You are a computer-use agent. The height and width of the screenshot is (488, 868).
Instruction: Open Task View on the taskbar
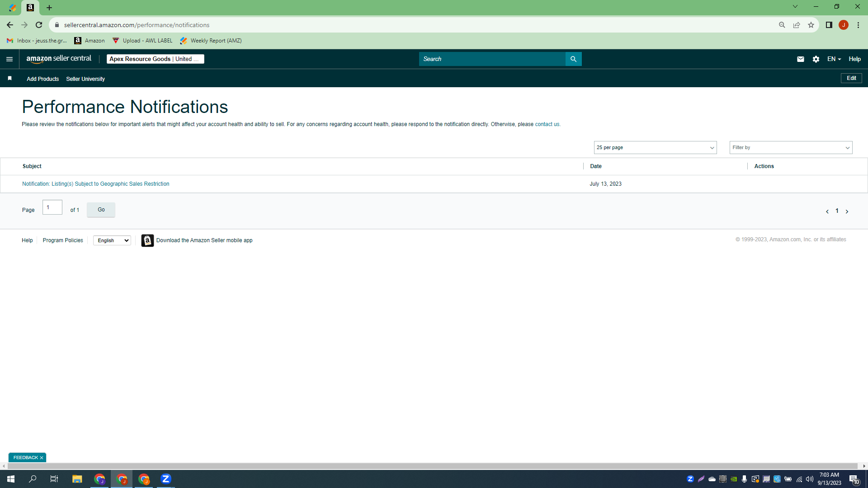coord(54,479)
